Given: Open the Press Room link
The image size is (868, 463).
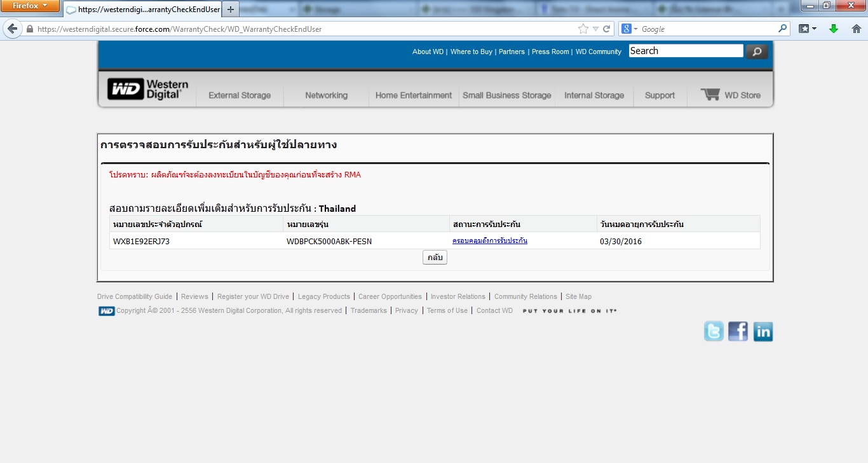Looking at the screenshot, I should tap(550, 52).
